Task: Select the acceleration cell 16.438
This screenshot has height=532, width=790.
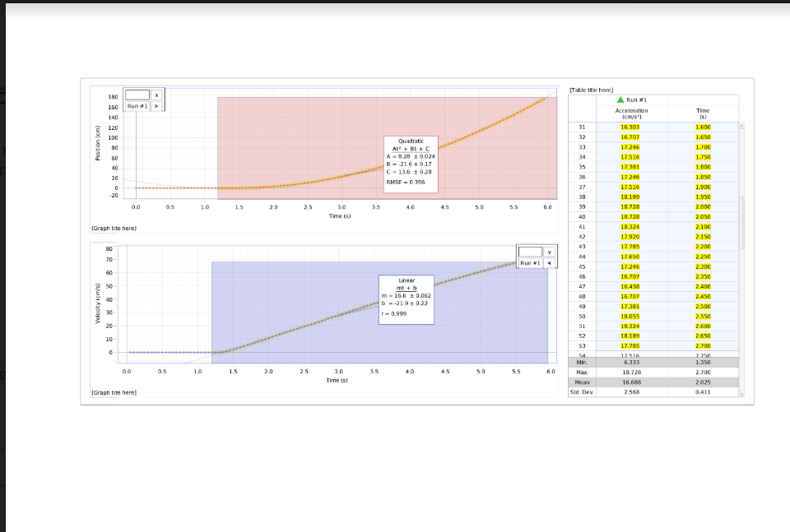Action: point(630,286)
